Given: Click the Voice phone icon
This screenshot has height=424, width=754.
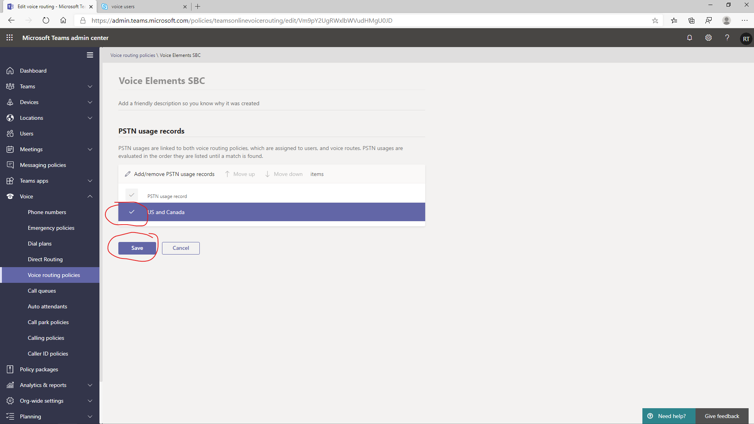Looking at the screenshot, I should coord(10,196).
